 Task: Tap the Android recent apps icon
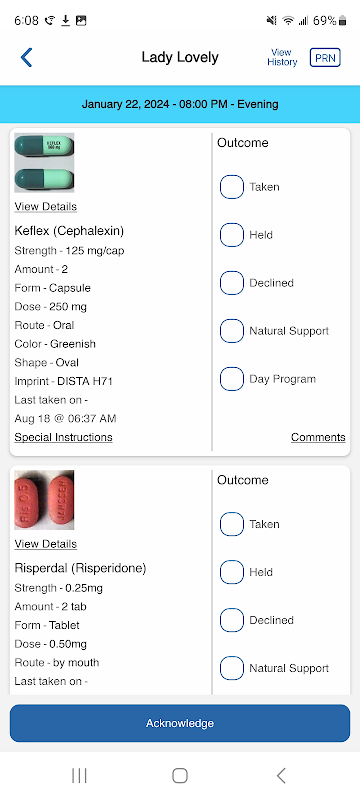pyautogui.click(x=79, y=776)
